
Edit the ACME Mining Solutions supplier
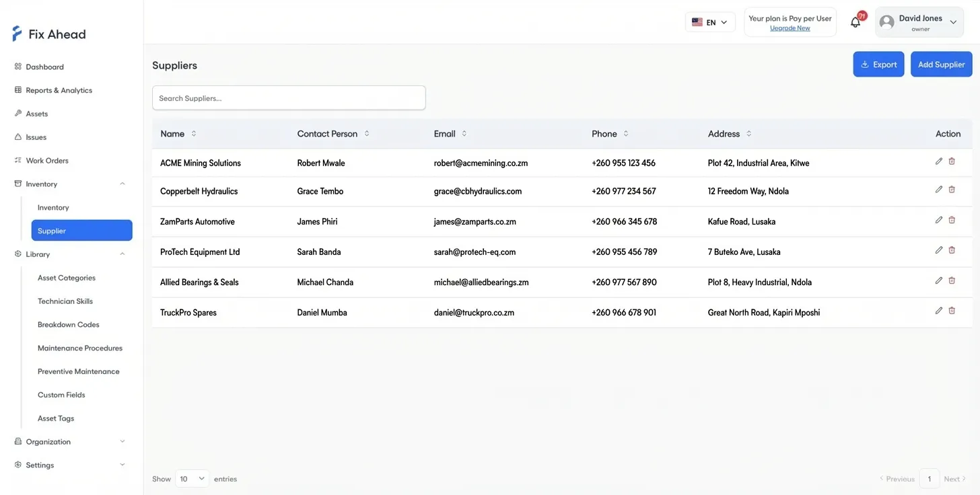click(938, 161)
